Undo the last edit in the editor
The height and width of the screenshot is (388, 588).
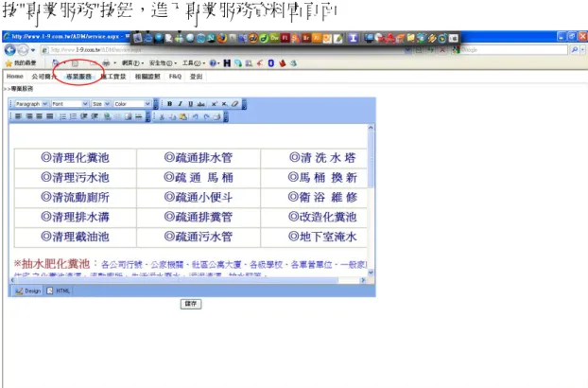[x=196, y=117]
